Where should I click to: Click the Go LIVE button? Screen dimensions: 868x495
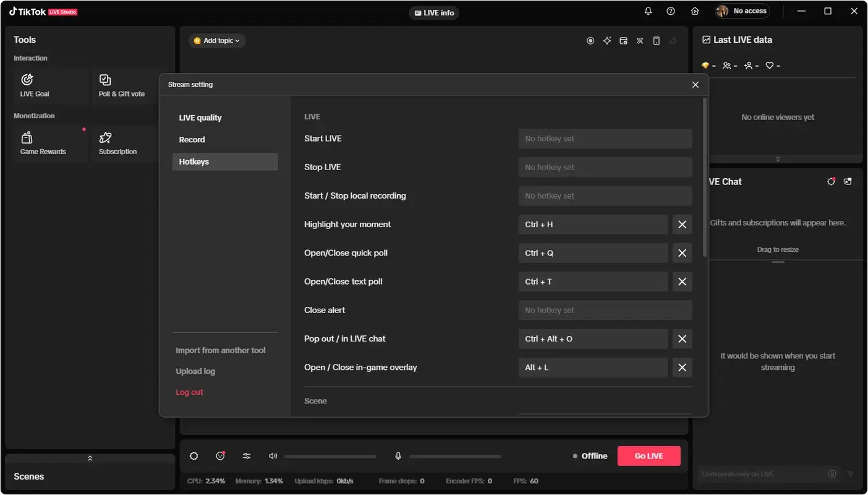point(649,455)
